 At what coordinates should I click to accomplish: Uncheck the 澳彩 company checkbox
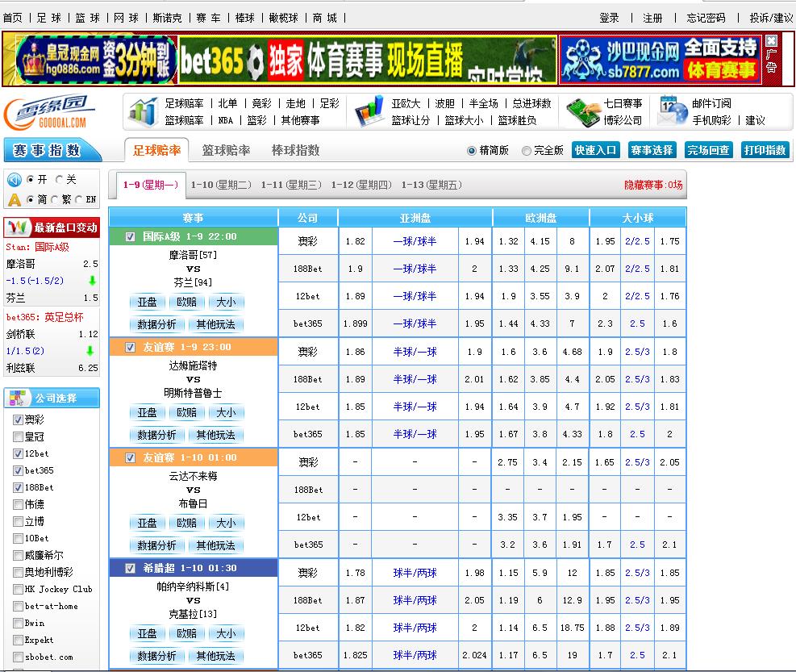click(18, 419)
